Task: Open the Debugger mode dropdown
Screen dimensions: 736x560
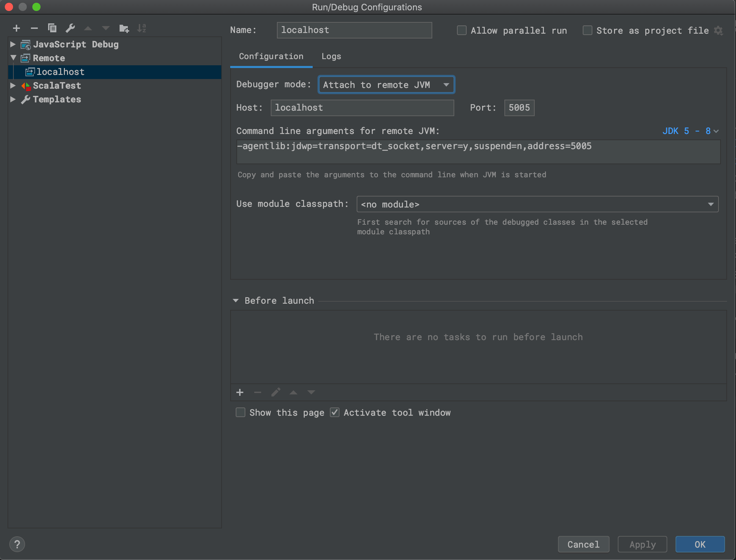Action: (386, 85)
